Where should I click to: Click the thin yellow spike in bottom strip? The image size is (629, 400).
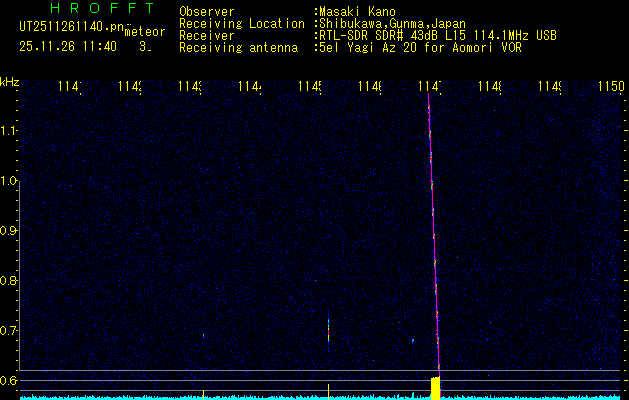point(328,389)
